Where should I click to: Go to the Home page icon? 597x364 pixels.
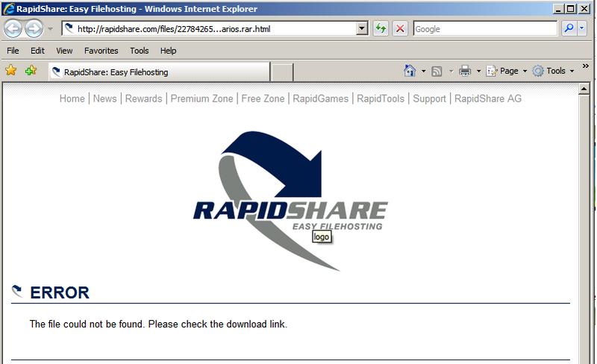coord(410,71)
